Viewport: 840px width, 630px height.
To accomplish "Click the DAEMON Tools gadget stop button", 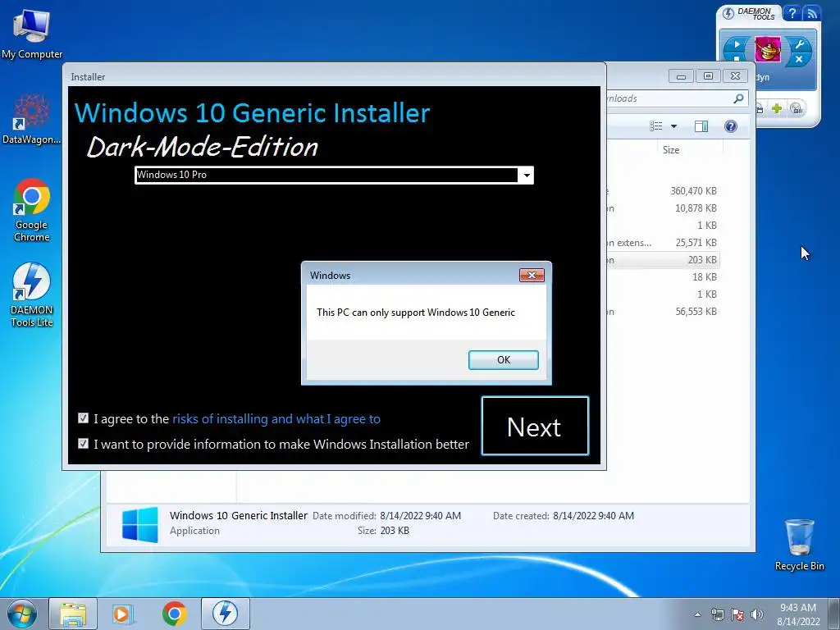I will coord(737,58).
